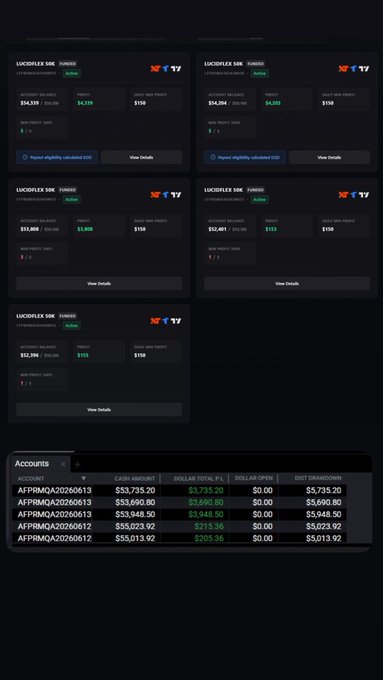View Details of the $54,204 account
The height and width of the screenshot is (680, 383).
click(x=330, y=157)
